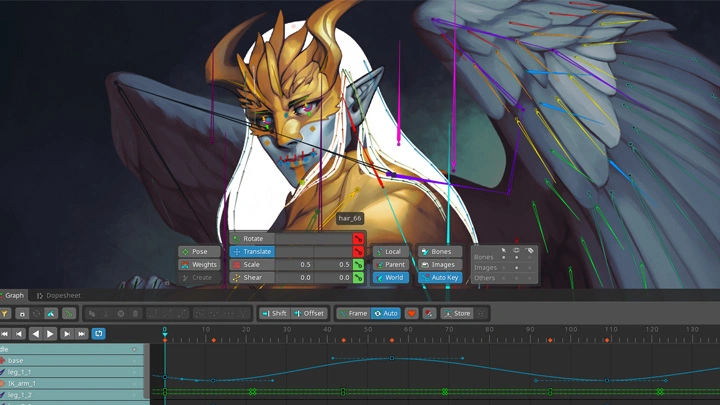Toggle Images visibility dot in options
Image resolution: width=720 pixels, height=405 pixels.
pos(517,268)
